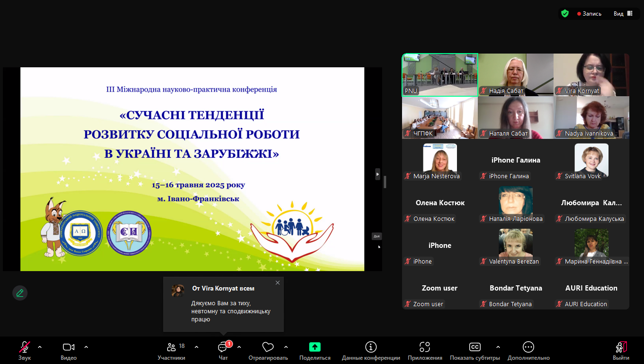Select the PNU participant video thumbnail
This screenshot has height=364, width=644.
point(439,74)
